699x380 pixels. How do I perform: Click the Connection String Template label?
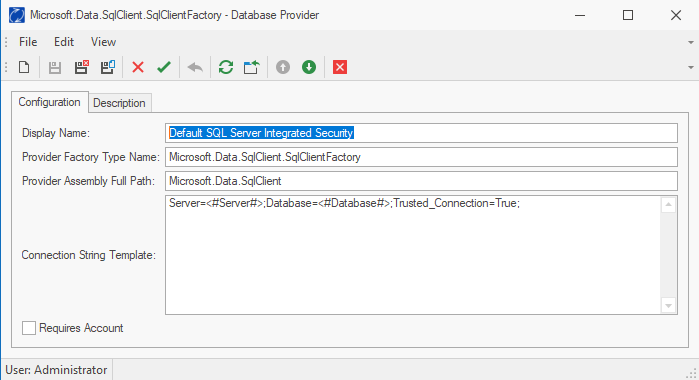89,255
